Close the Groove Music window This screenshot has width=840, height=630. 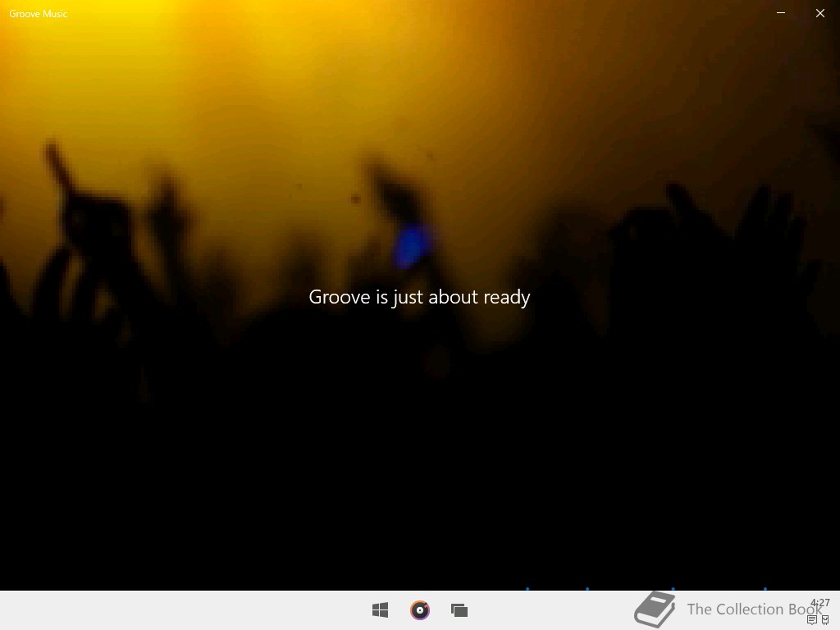pyautogui.click(x=820, y=13)
